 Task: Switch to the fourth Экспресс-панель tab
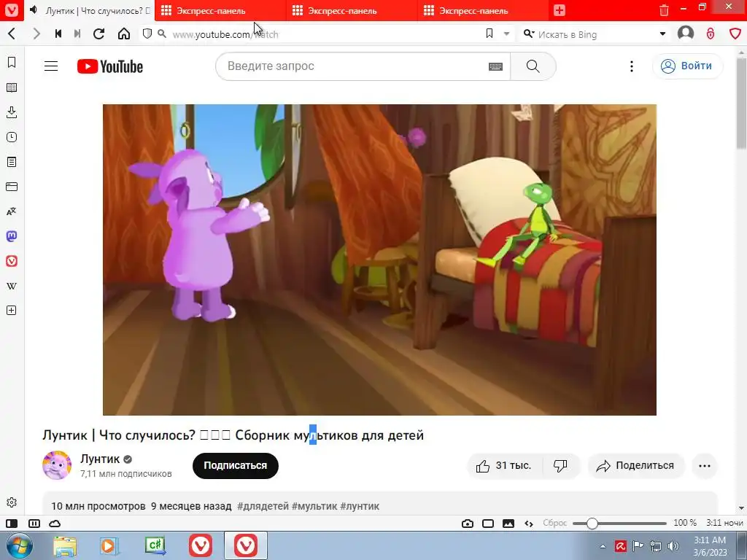click(483, 10)
